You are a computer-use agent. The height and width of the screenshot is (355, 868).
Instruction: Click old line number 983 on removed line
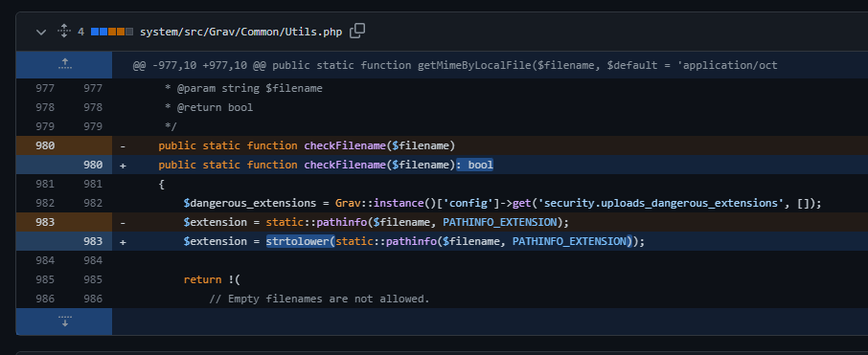(44, 222)
